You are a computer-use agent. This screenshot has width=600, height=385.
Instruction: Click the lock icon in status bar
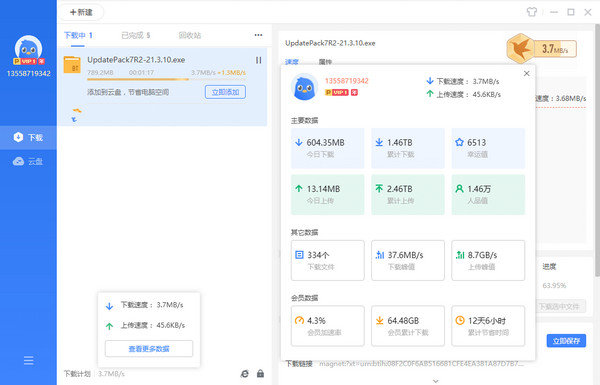point(260,374)
